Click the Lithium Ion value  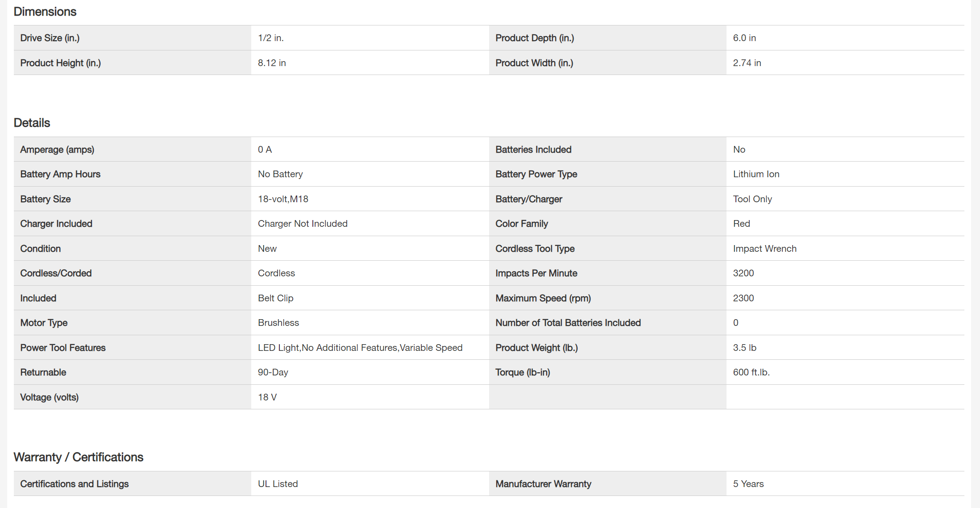[756, 174]
